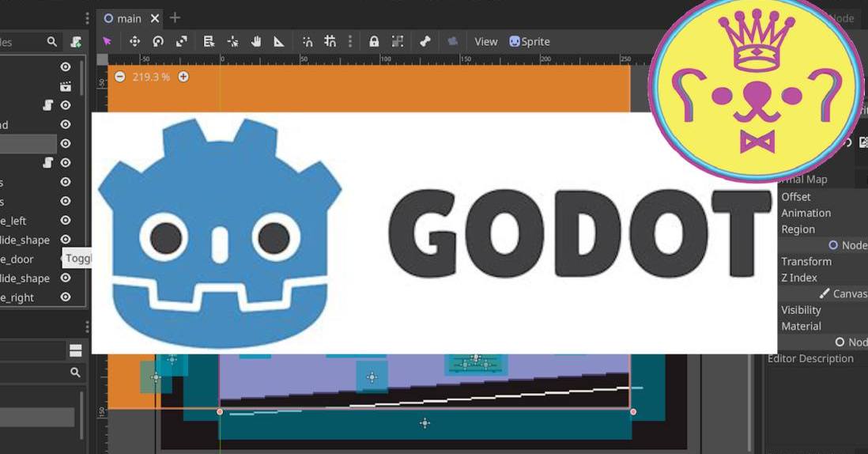Viewport: 868px width, 454px height.
Task: Click the scene tree filter search icon
Action: coord(52,41)
